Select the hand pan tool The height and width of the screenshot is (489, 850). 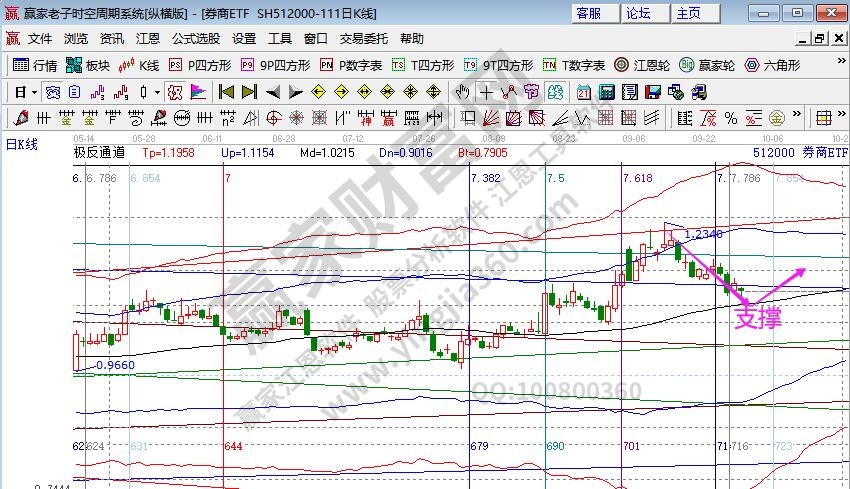[x=462, y=92]
